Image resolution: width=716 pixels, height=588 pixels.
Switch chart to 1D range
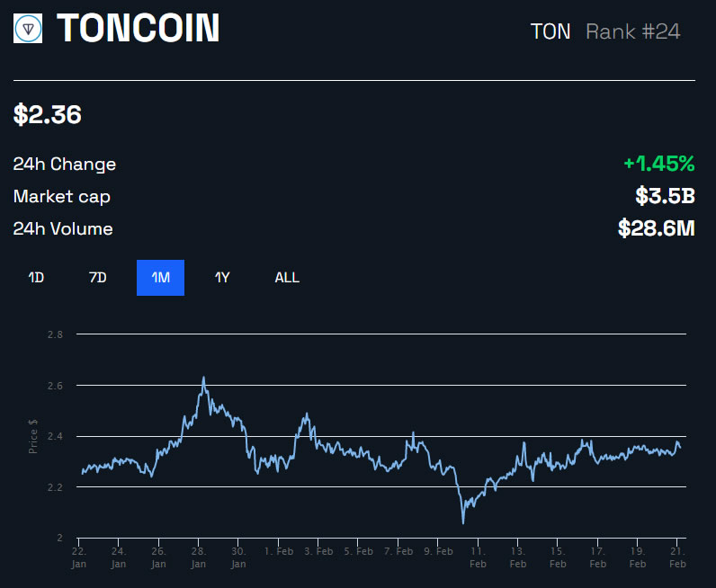[x=36, y=278]
